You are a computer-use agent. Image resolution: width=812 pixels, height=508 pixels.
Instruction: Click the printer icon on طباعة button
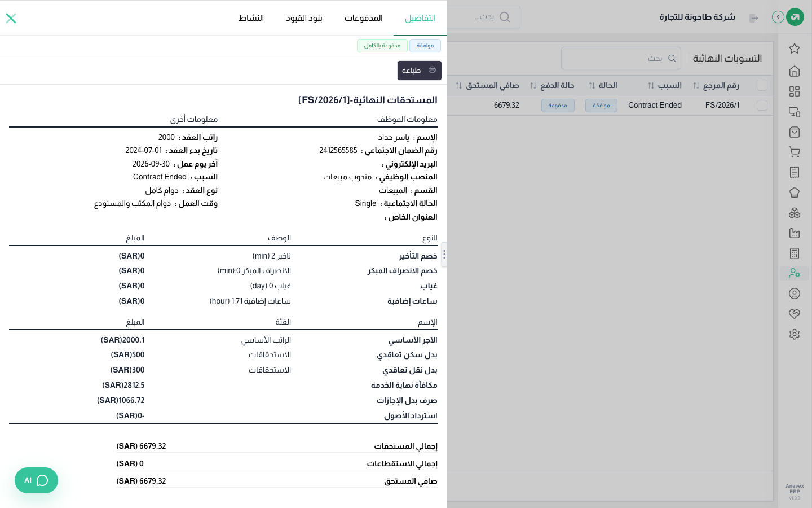(x=433, y=70)
